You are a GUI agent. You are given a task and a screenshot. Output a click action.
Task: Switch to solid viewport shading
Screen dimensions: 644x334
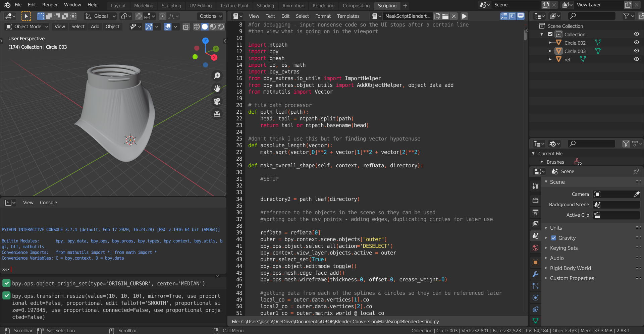tap(205, 27)
